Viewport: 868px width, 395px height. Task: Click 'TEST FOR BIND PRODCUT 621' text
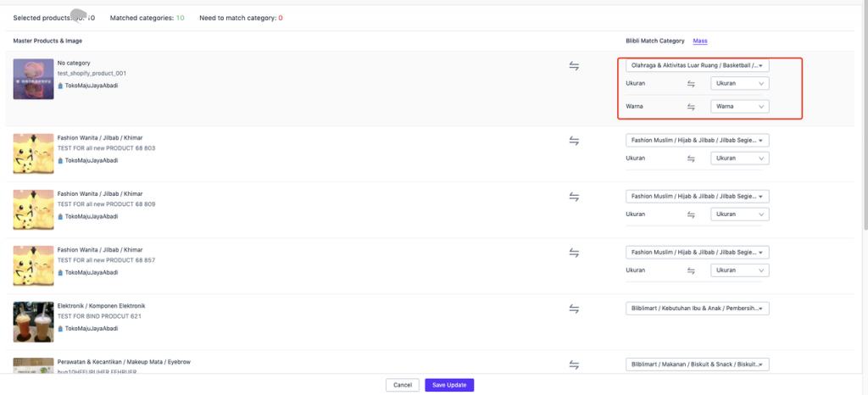[x=99, y=316]
